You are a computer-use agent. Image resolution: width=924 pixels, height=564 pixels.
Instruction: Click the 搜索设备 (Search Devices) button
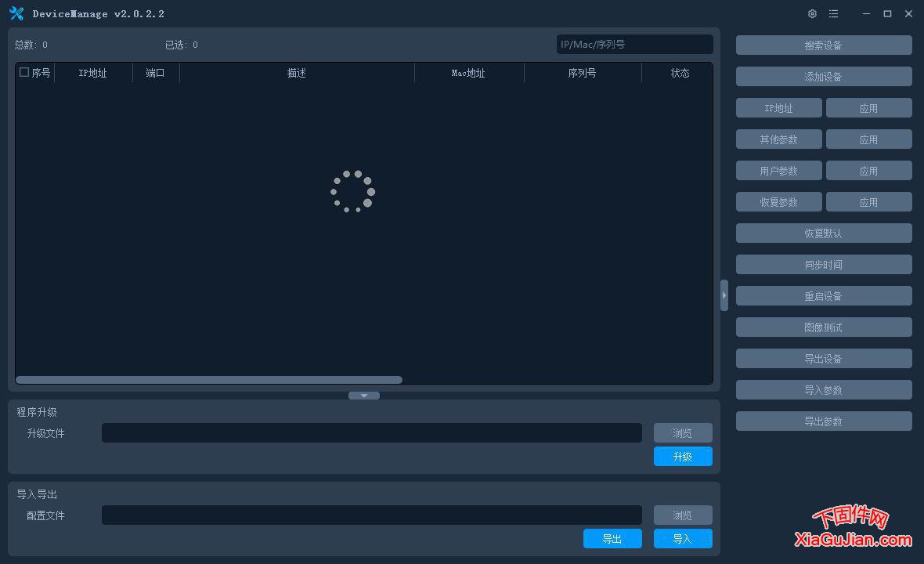[823, 45]
